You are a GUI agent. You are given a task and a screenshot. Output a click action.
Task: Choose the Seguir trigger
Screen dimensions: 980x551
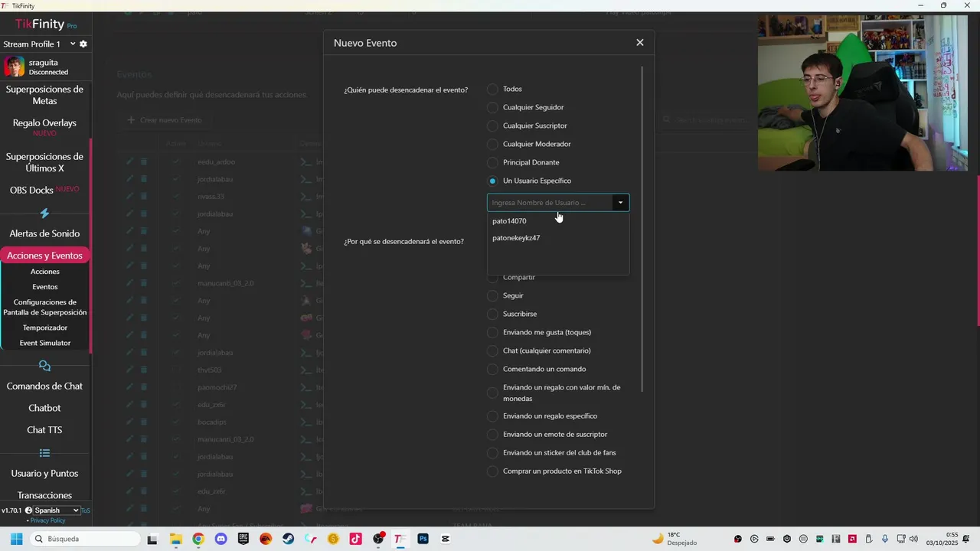pos(492,296)
